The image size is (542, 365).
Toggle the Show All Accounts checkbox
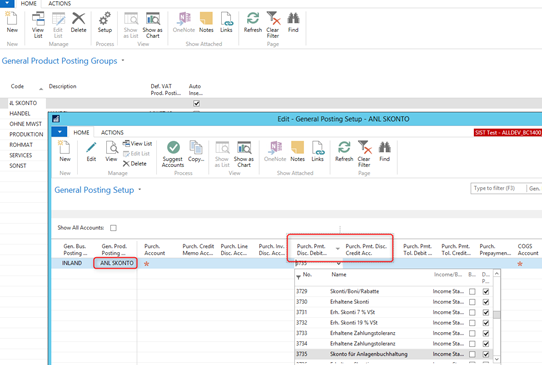113,228
